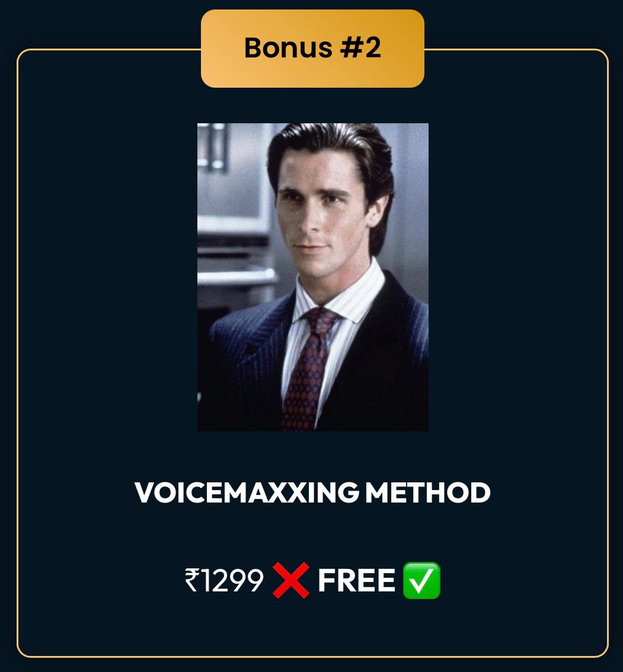Click the gold Bonus #2 badge
Image resolution: width=623 pixels, height=672 pixels.
point(312,49)
